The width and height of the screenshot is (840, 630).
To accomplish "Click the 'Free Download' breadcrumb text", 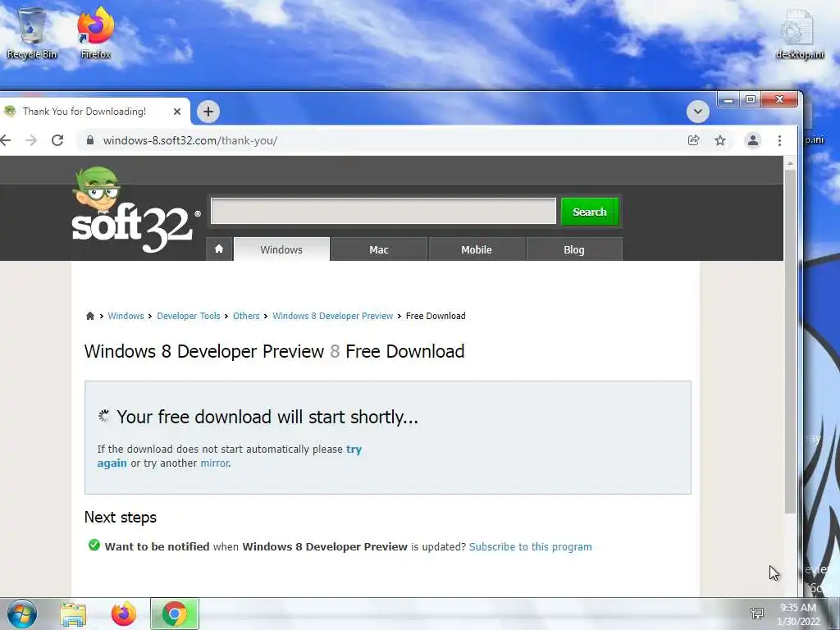I will pos(436,316).
